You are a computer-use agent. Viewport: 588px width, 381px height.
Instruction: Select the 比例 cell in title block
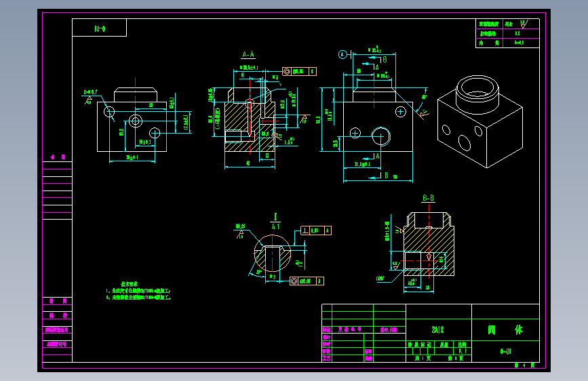click(x=462, y=344)
